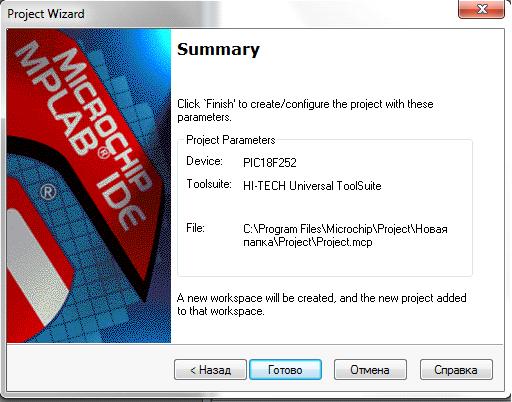
Task: Click the Project.mcp file path
Action: coord(345,235)
